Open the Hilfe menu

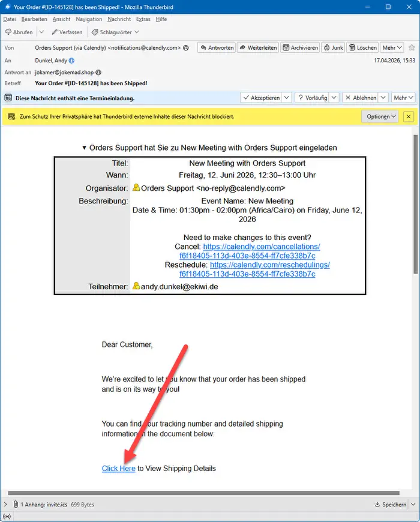tap(161, 19)
